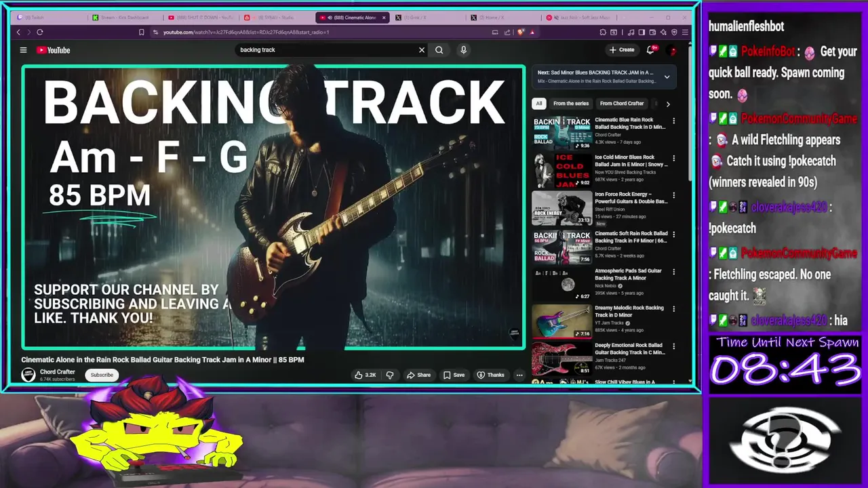Switch to the Grok / X browser tab
Screen dimensions: 868x488
click(x=430, y=18)
